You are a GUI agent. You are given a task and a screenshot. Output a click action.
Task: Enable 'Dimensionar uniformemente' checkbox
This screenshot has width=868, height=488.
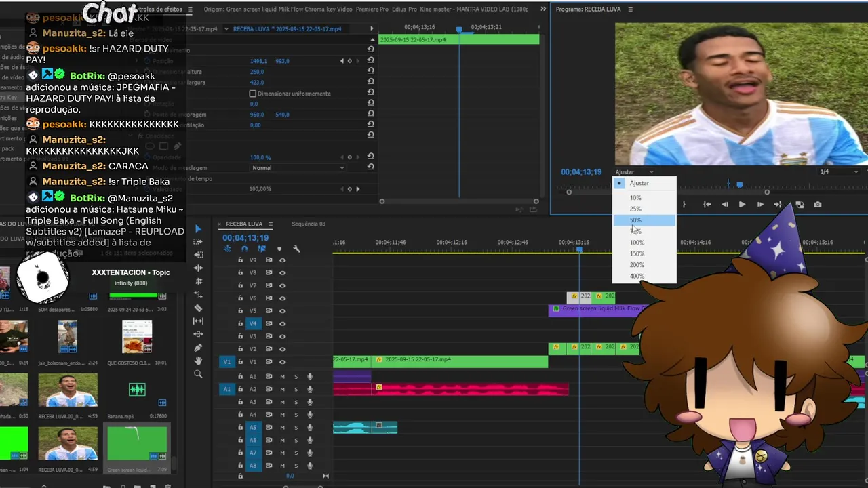[253, 94]
